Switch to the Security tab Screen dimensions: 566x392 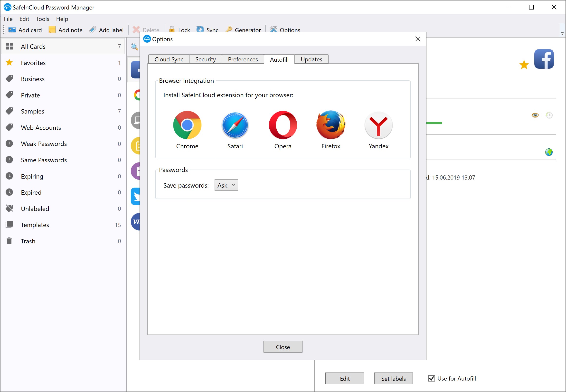pyautogui.click(x=205, y=59)
